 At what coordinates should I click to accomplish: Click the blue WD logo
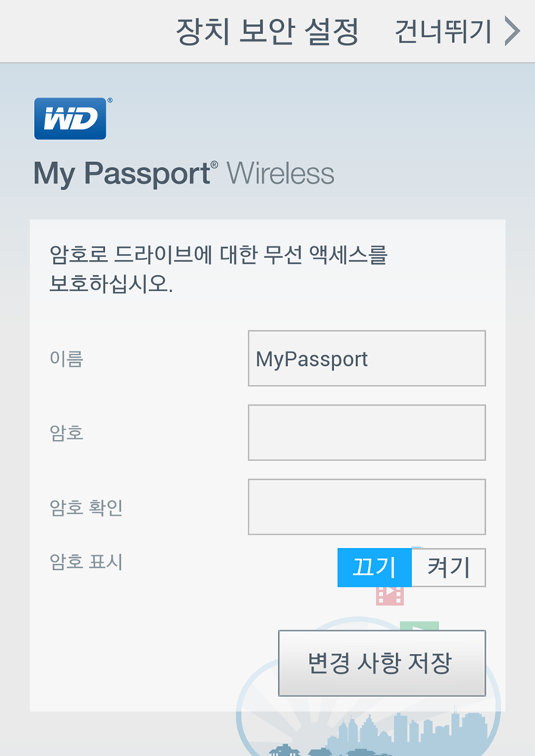(70, 119)
